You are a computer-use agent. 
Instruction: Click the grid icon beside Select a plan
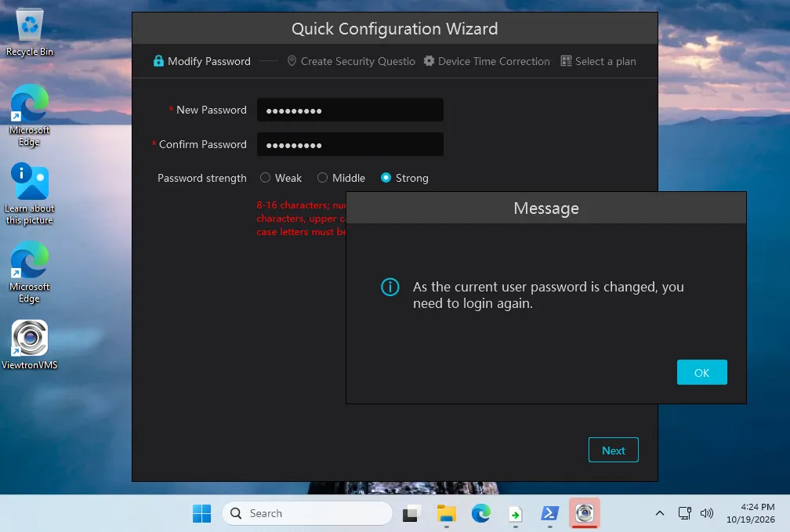click(x=567, y=61)
